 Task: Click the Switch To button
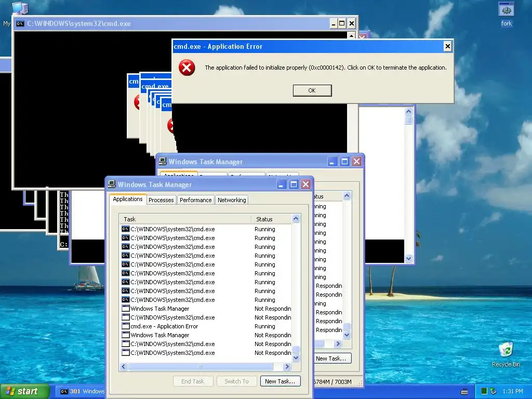pos(236,381)
